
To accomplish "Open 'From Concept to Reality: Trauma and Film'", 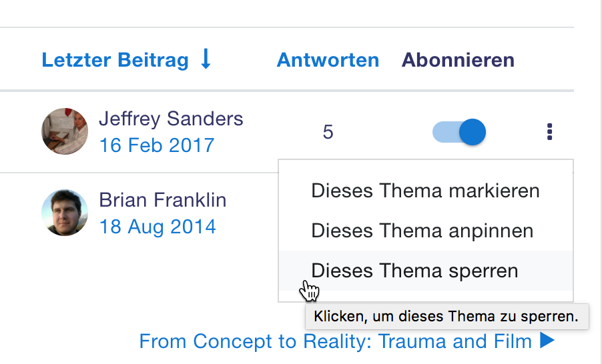I will tap(335, 341).
